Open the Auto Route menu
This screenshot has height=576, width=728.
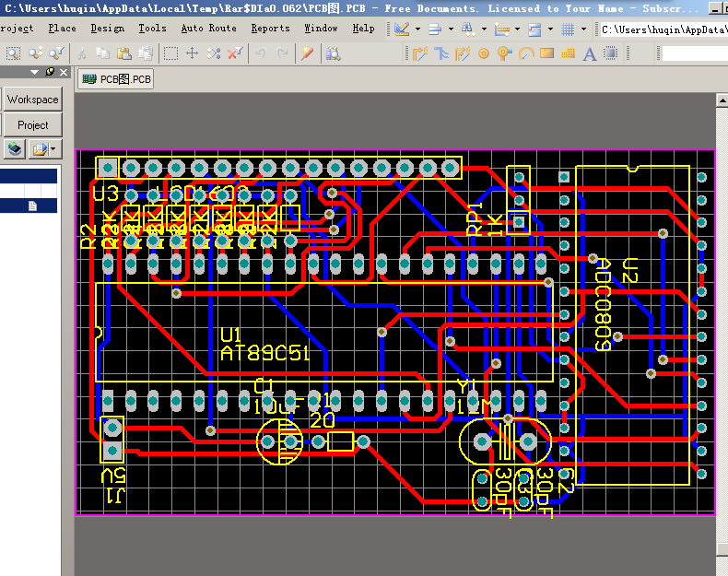pos(208,29)
